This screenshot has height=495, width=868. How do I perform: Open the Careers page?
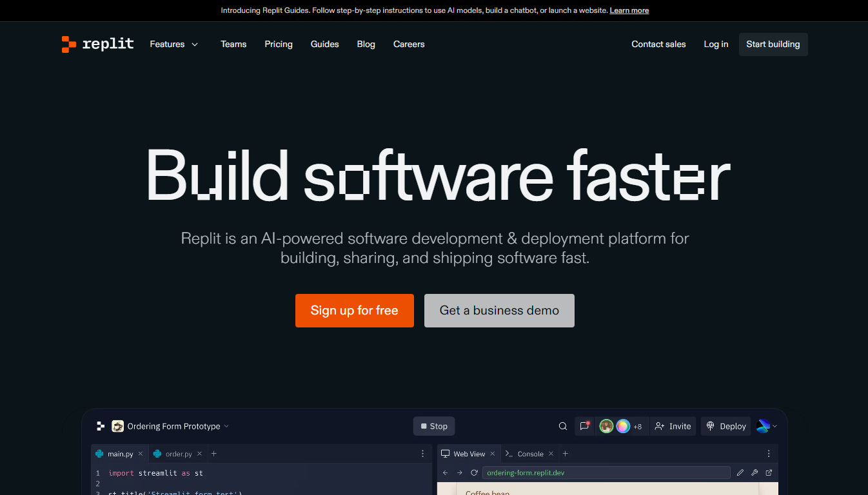409,44
